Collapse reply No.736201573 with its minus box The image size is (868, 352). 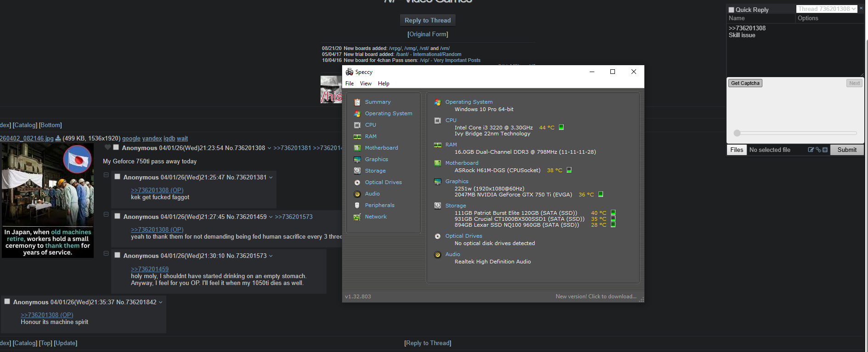pyautogui.click(x=106, y=253)
